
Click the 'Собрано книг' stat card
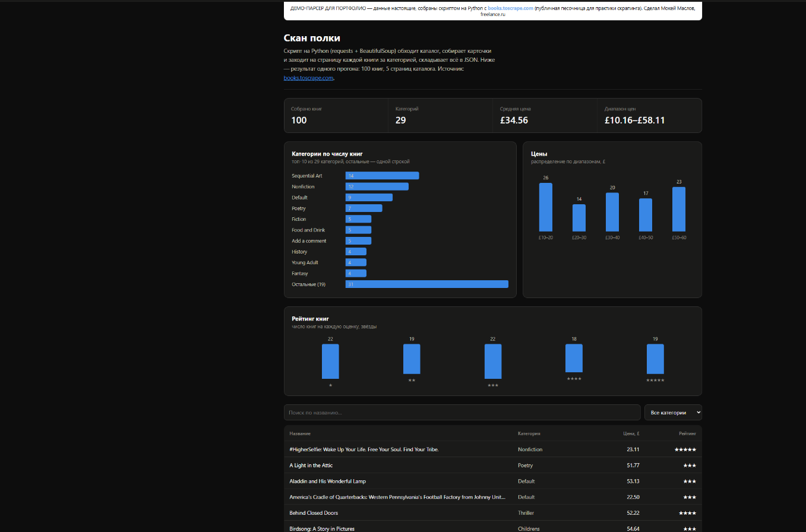tap(336, 115)
